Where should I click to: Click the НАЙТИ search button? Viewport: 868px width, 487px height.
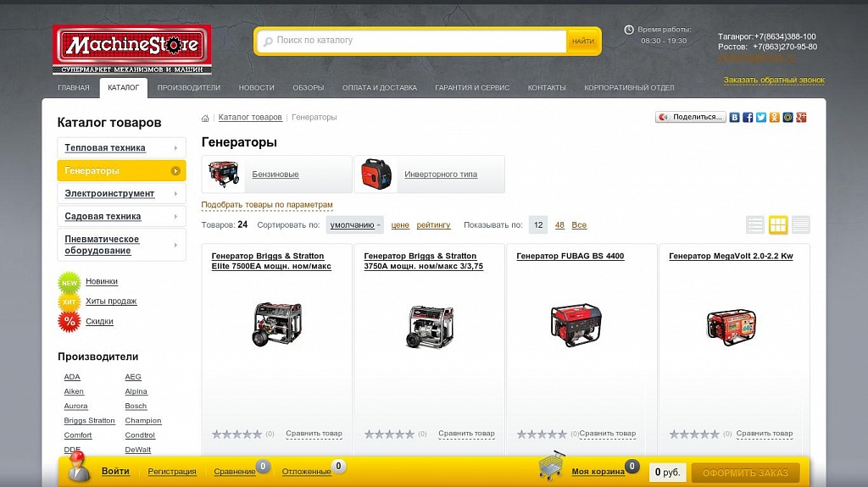(x=583, y=41)
